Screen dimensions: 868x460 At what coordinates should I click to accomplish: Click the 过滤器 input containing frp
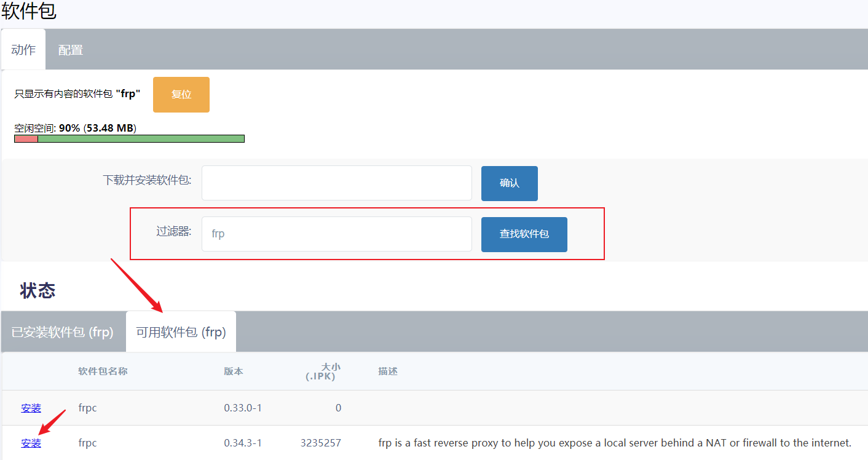pos(336,234)
